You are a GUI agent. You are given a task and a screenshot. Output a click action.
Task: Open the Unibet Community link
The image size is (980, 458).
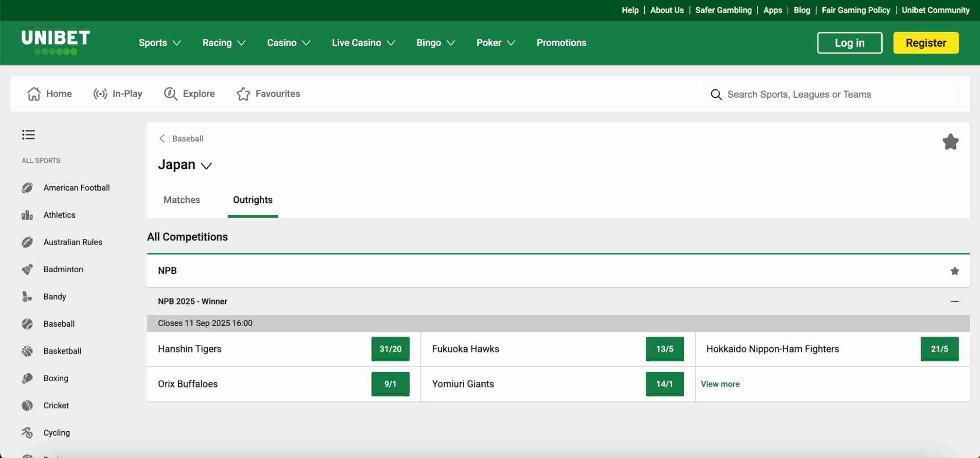936,10
